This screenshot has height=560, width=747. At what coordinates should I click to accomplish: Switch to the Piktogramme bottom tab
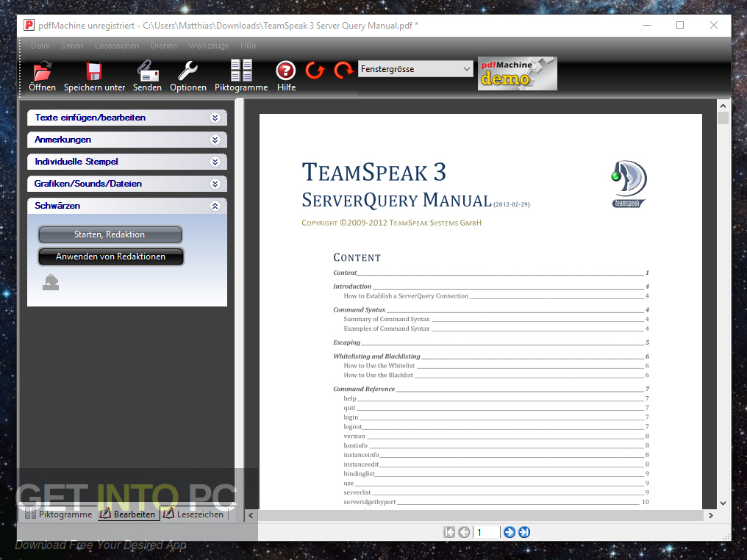pyautogui.click(x=58, y=514)
